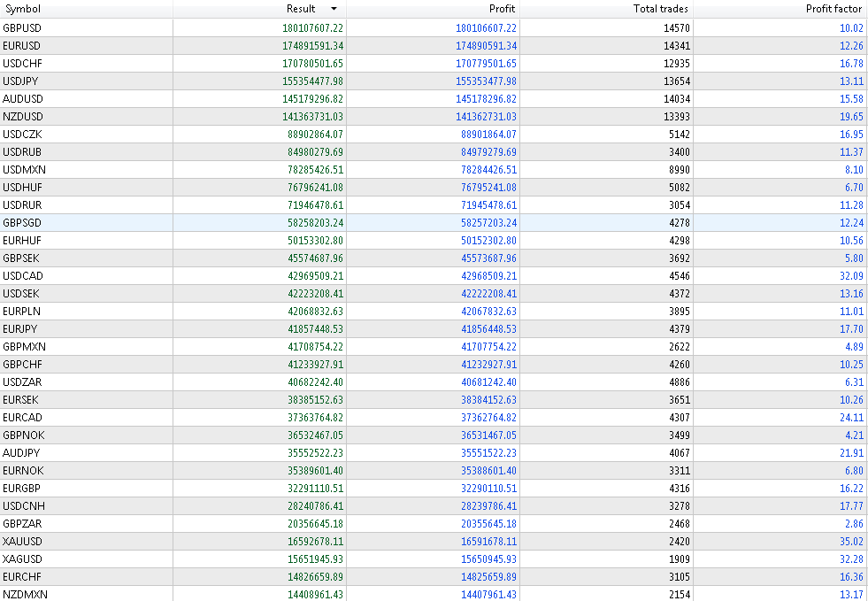Image resolution: width=868 pixels, height=601 pixels.
Task: Click the total trades value 1909
Action: tap(680, 559)
